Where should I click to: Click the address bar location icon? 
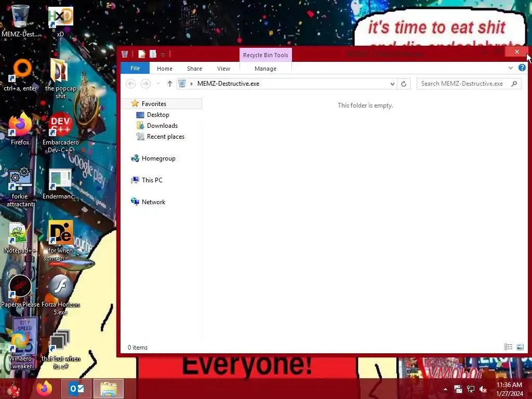182,84
